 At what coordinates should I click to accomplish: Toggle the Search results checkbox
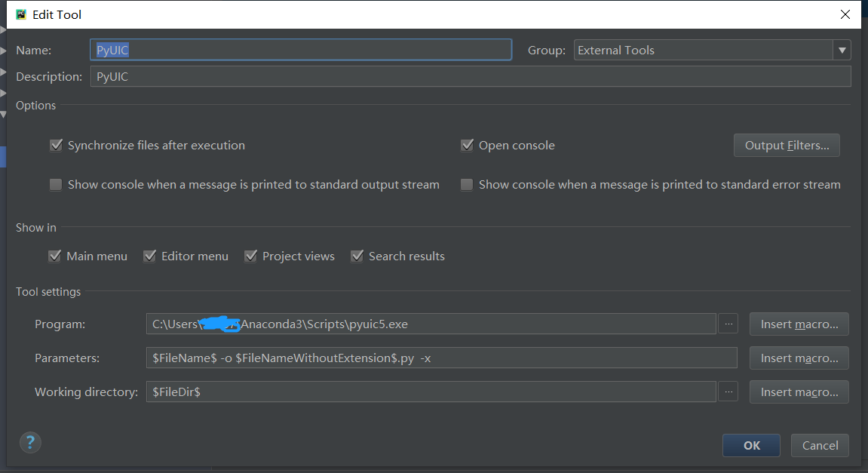click(x=357, y=256)
